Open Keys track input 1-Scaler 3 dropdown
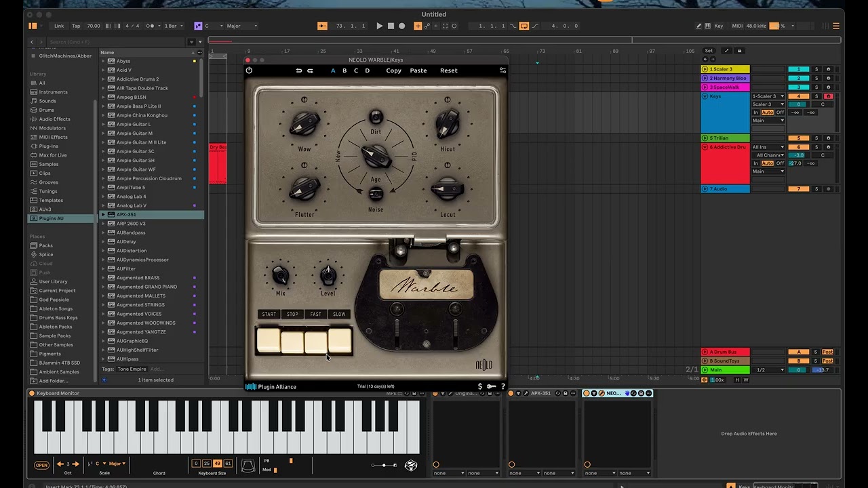The height and width of the screenshot is (488, 868). [768, 96]
